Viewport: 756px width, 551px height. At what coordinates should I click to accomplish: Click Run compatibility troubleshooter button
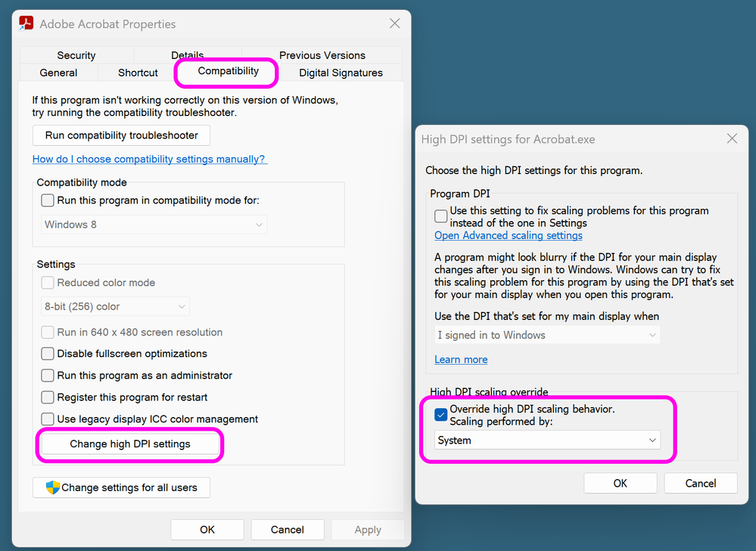tap(122, 135)
